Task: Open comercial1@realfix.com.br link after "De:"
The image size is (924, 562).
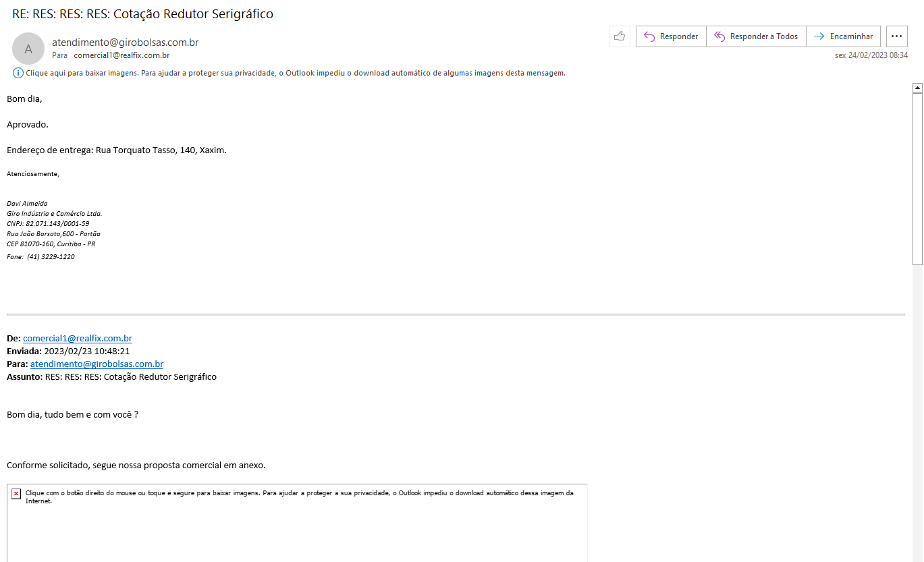Action: pos(78,339)
